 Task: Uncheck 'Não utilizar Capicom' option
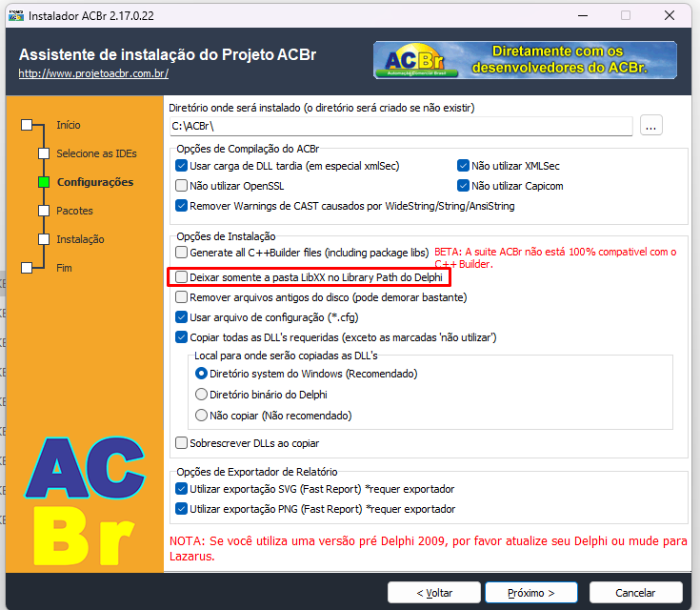click(x=463, y=186)
